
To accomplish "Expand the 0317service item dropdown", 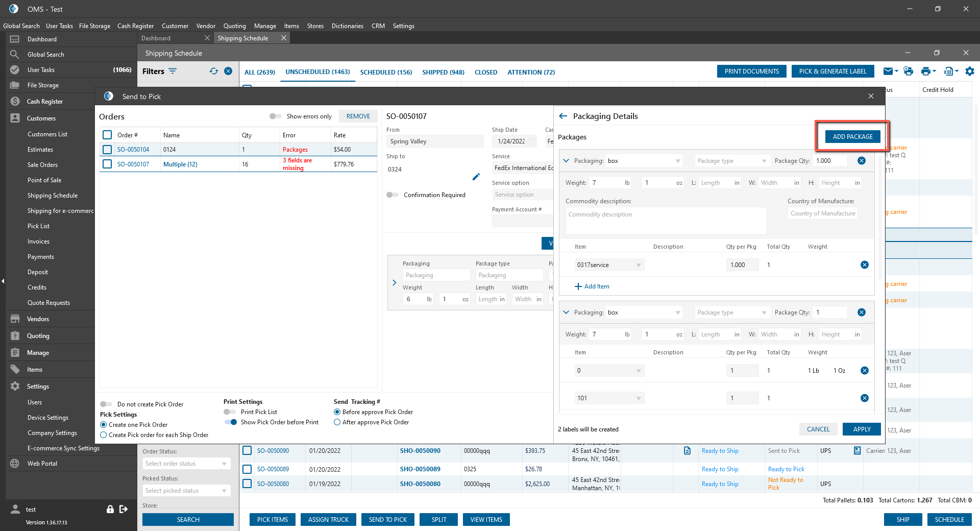I will pos(638,265).
